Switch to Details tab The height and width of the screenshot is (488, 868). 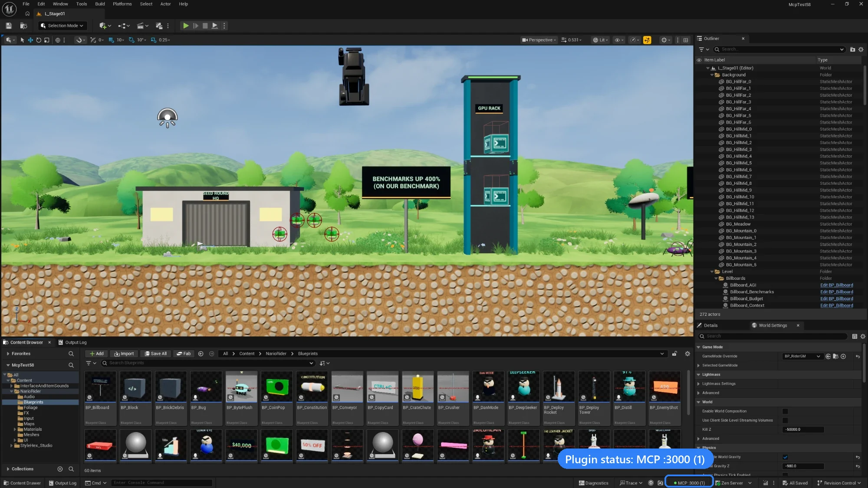click(707, 325)
